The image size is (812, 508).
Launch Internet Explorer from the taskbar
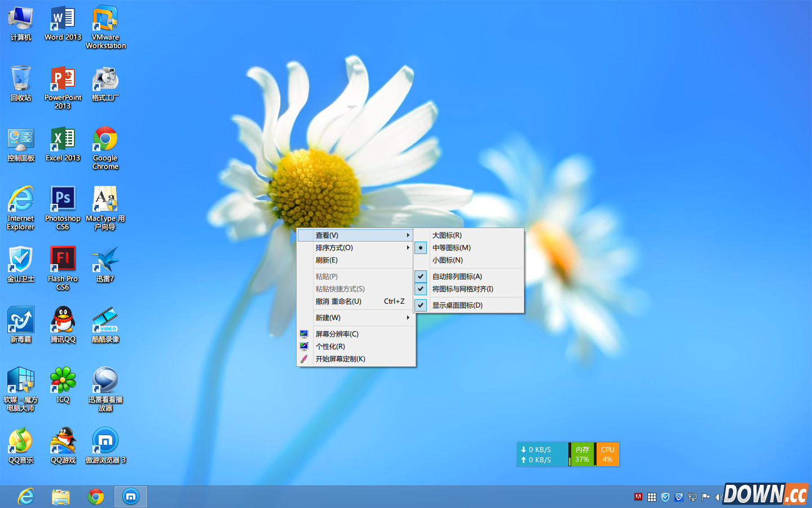(x=26, y=497)
